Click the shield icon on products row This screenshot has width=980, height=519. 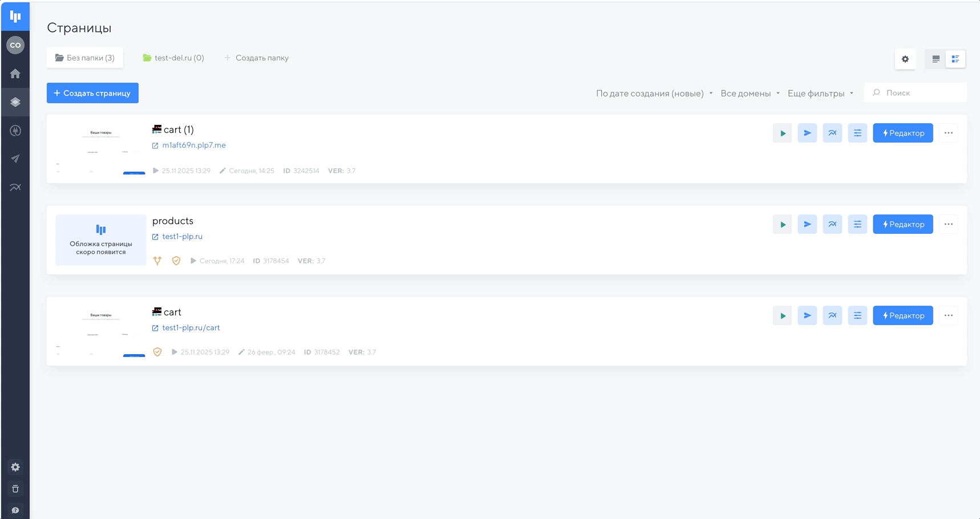tap(176, 261)
